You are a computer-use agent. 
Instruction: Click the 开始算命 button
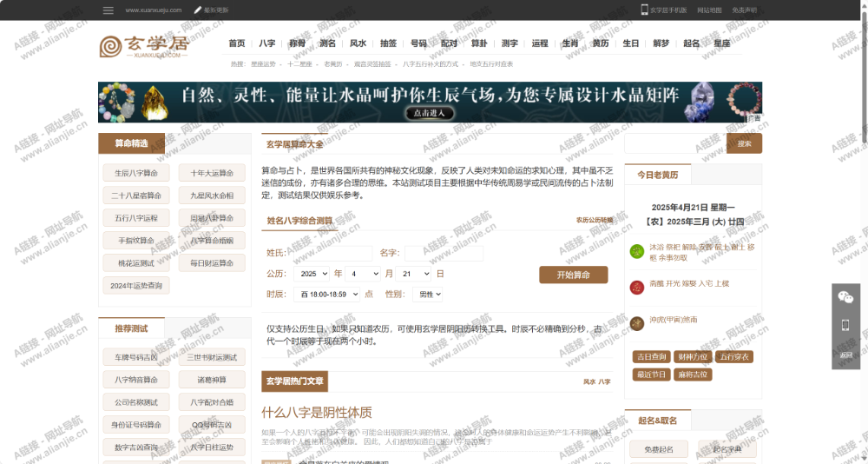pos(574,275)
